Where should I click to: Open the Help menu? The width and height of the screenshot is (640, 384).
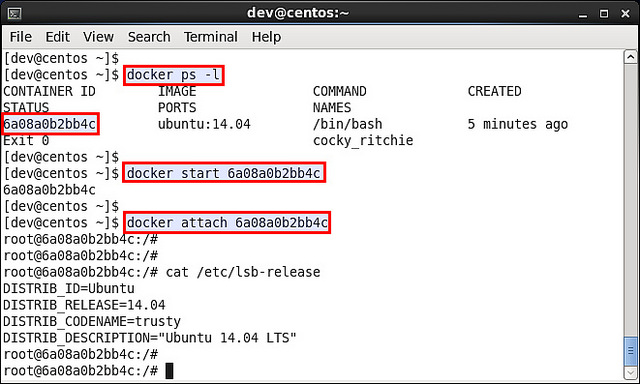tap(266, 37)
